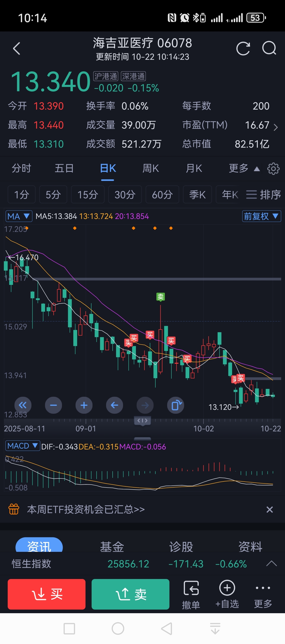Viewport: 285px width, 644px height.
Task: Open the 基金 funds tab
Action: tap(112, 546)
